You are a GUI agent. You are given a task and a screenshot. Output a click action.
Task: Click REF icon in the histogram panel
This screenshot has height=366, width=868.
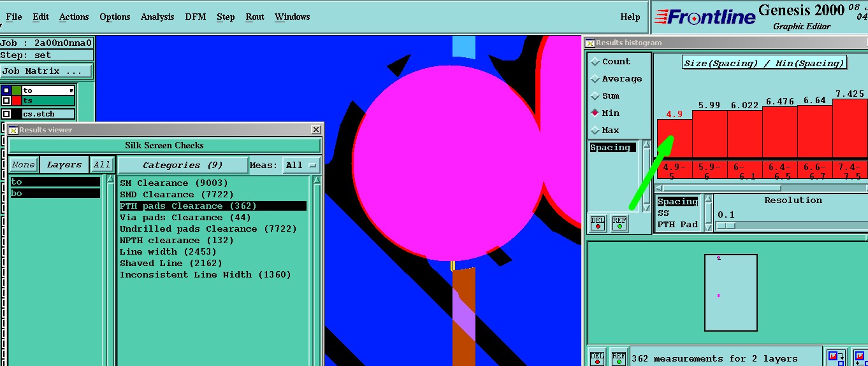[619, 223]
